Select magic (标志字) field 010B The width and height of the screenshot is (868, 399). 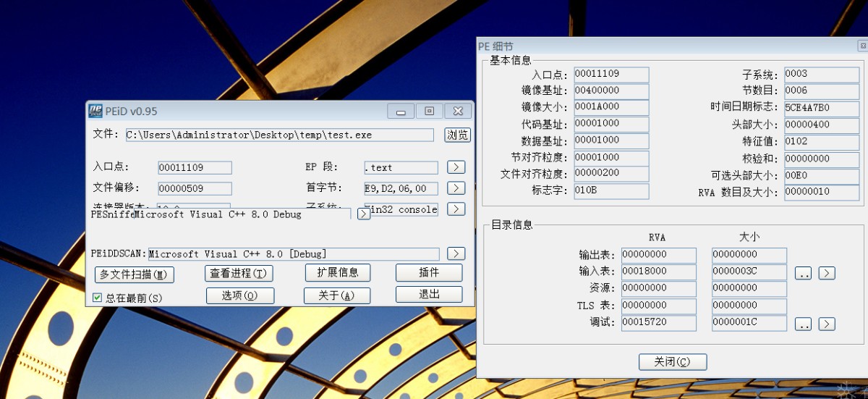[x=611, y=191]
